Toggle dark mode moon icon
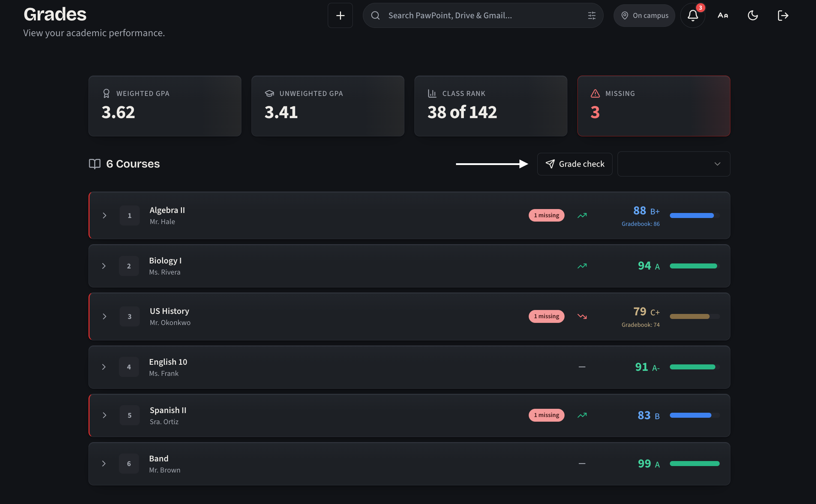The image size is (816, 504). coord(753,15)
